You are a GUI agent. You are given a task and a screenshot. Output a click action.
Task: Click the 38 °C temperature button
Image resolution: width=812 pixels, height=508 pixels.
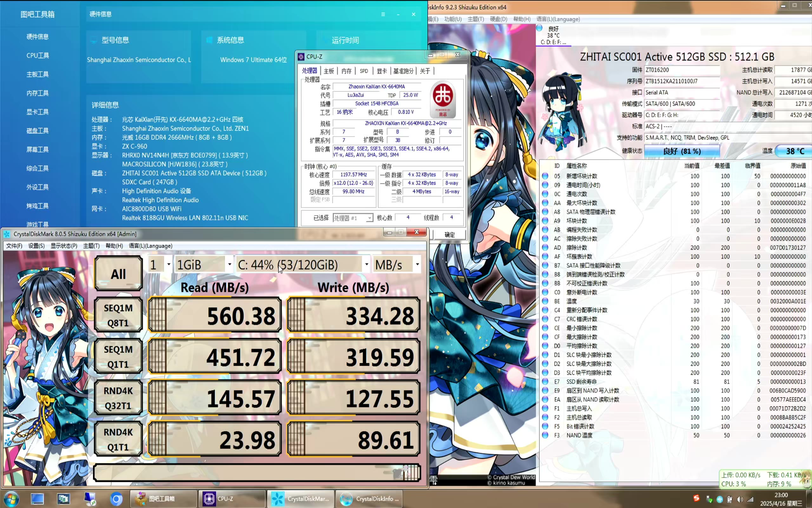coord(795,151)
